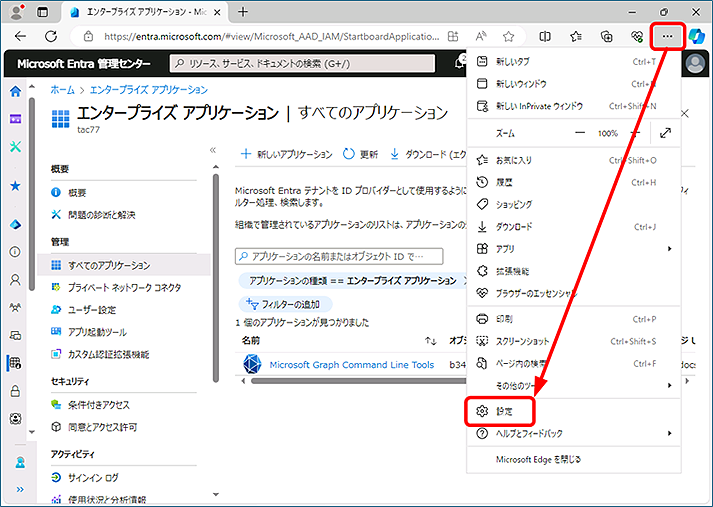The height and width of the screenshot is (507, 713).
Task: Click the browser Back arrow
Action: point(20,36)
